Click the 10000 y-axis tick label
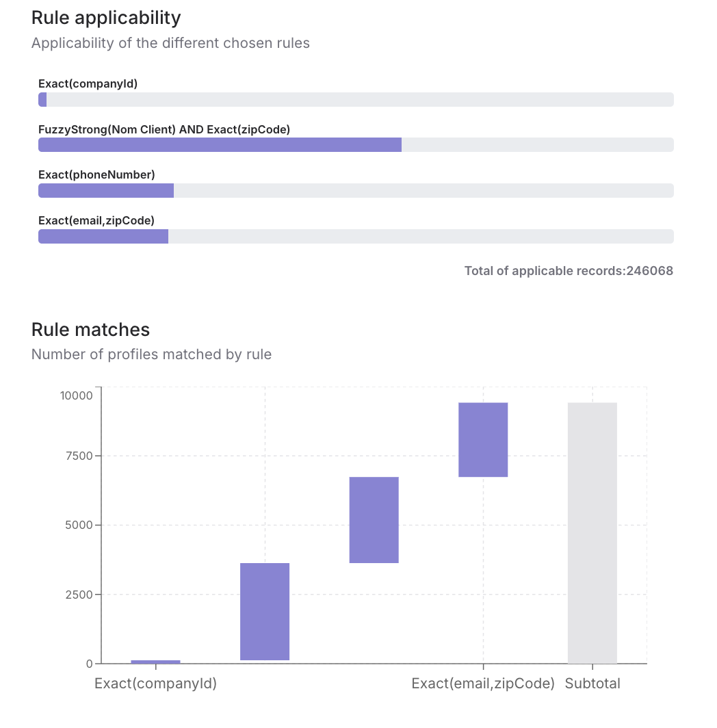717x728 pixels. (x=76, y=395)
